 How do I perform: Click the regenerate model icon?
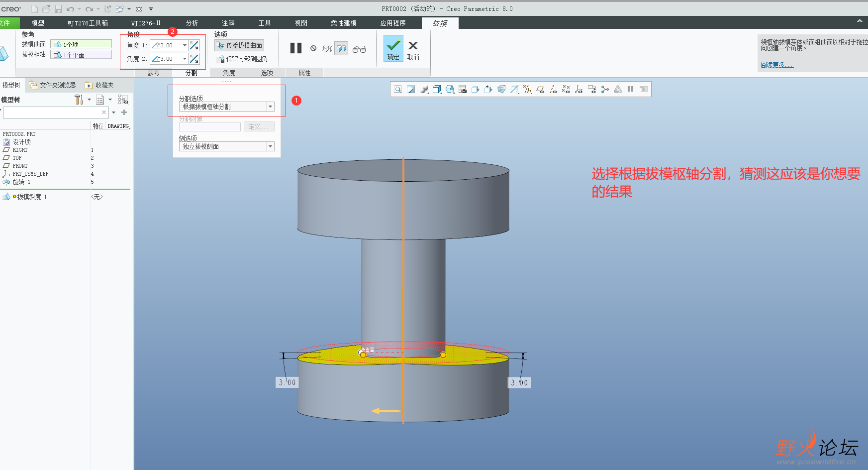pyautogui.click(x=107, y=9)
